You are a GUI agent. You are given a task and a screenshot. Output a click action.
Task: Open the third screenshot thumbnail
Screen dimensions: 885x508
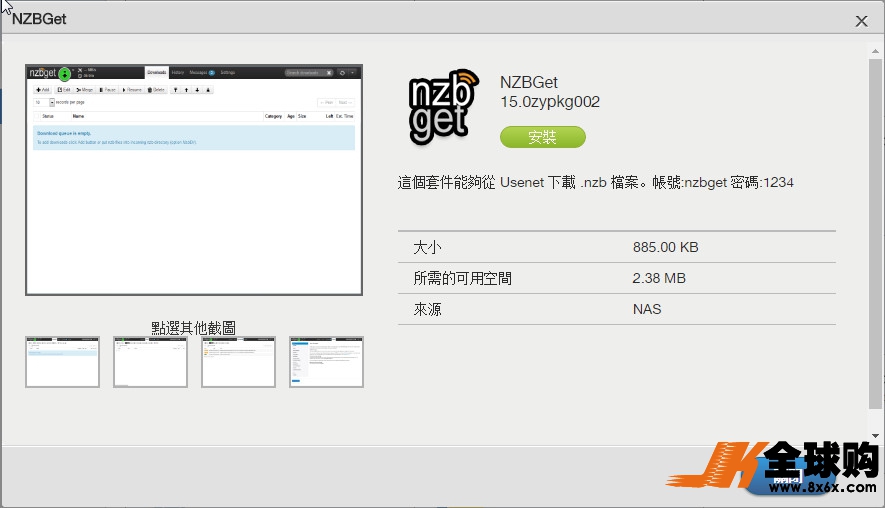pyautogui.click(x=238, y=362)
